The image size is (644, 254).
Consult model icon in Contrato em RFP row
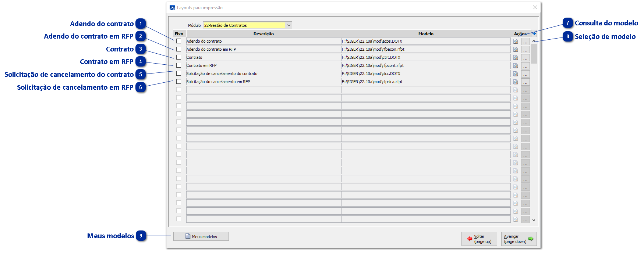tap(516, 66)
